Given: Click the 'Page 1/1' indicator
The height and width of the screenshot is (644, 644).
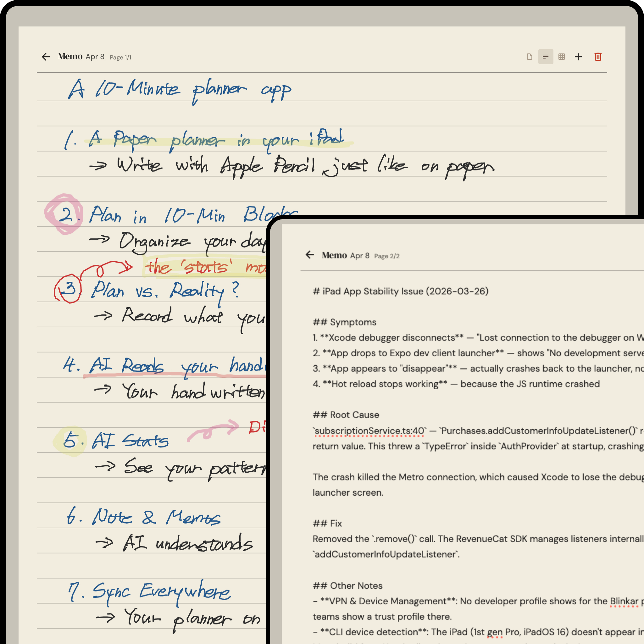Looking at the screenshot, I should pyautogui.click(x=120, y=57).
